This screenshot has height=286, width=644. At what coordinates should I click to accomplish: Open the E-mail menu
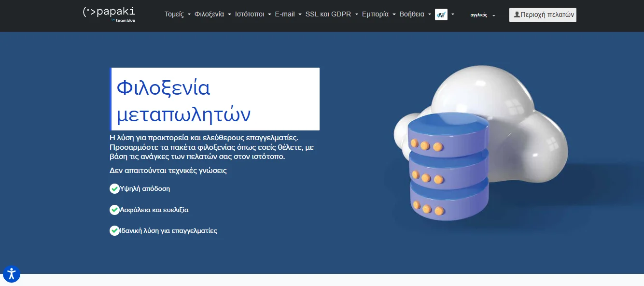tap(289, 14)
